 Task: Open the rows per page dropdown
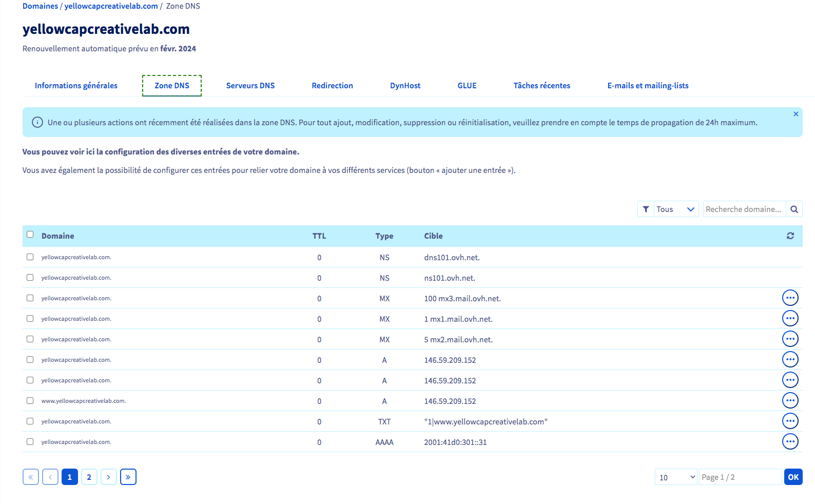675,477
